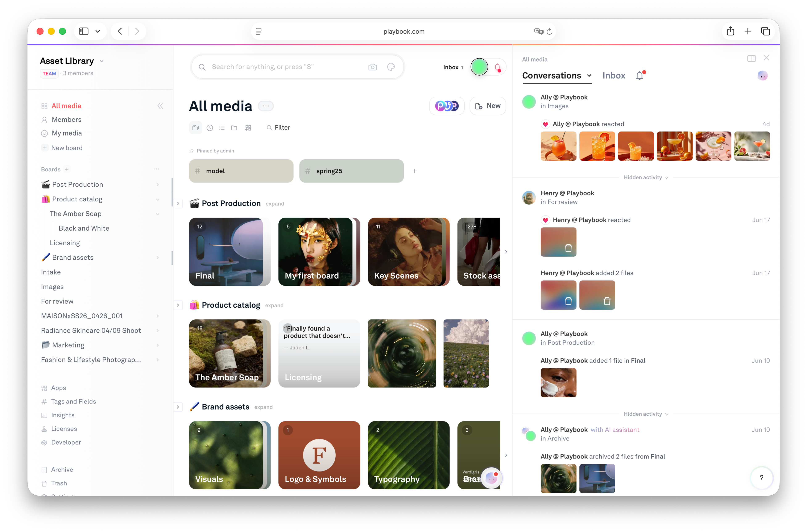The image size is (807, 532).
Task: Toggle the Safari sidebar button
Action: [x=83, y=31]
